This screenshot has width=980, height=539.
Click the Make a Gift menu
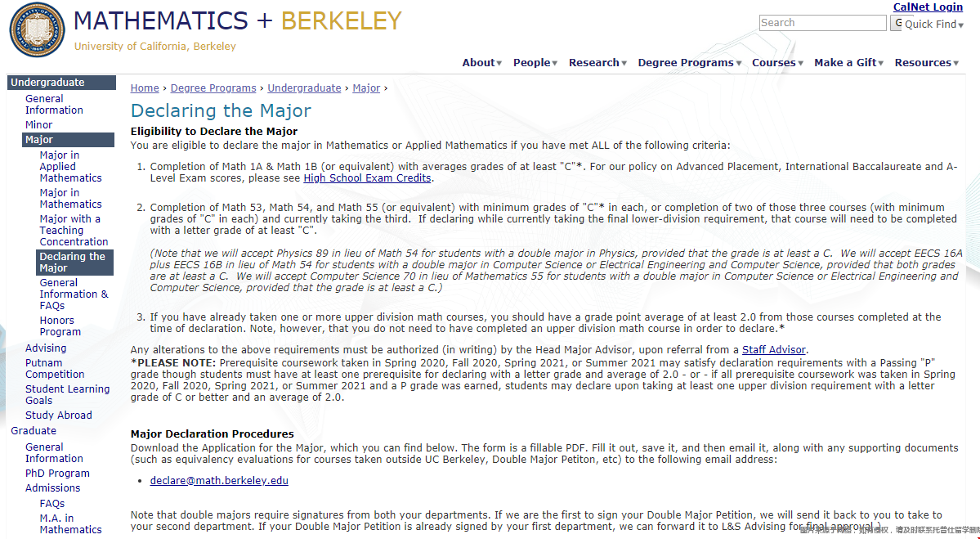(x=848, y=63)
